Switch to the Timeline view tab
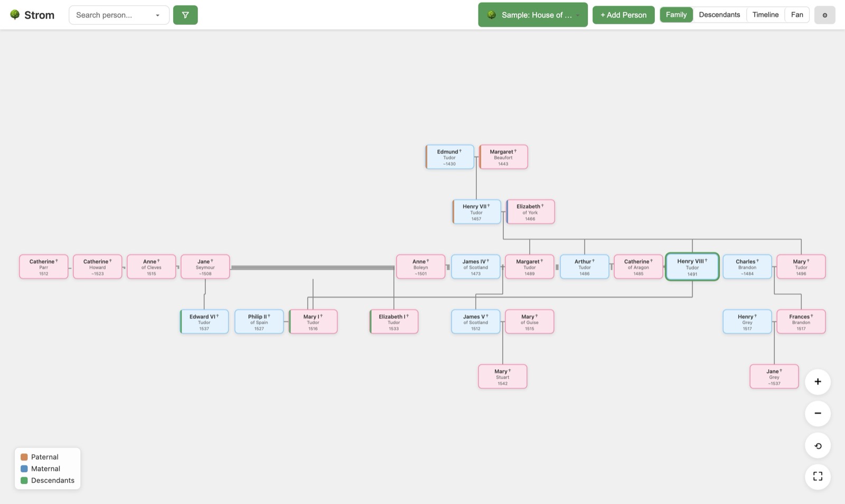This screenshot has width=845, height=504. pyautogui.click(x=765, y=15)
